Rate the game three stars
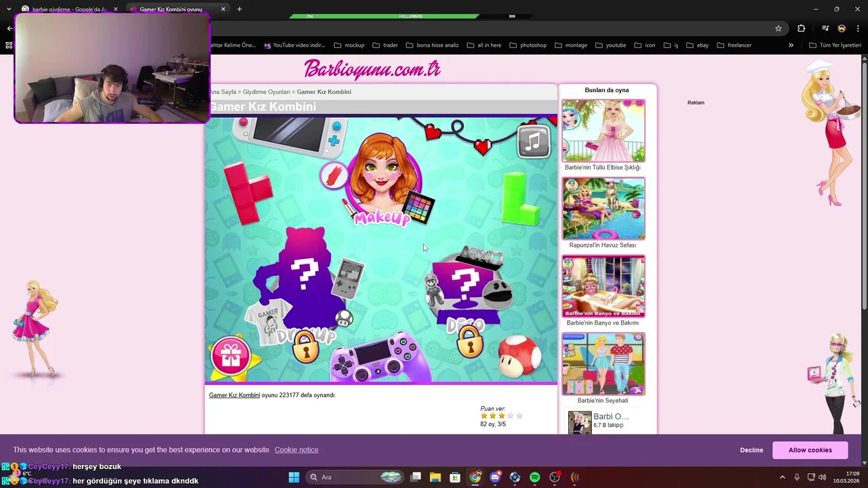Image resolution: width=868 pixels, height=488 pixels. pyautogui.click(x=501, y=415)
